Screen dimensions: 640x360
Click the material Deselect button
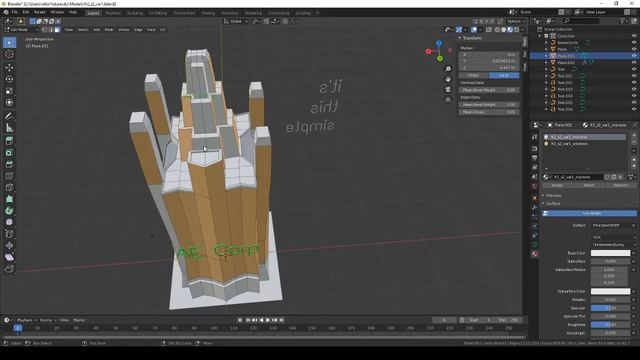pos(621,185)
